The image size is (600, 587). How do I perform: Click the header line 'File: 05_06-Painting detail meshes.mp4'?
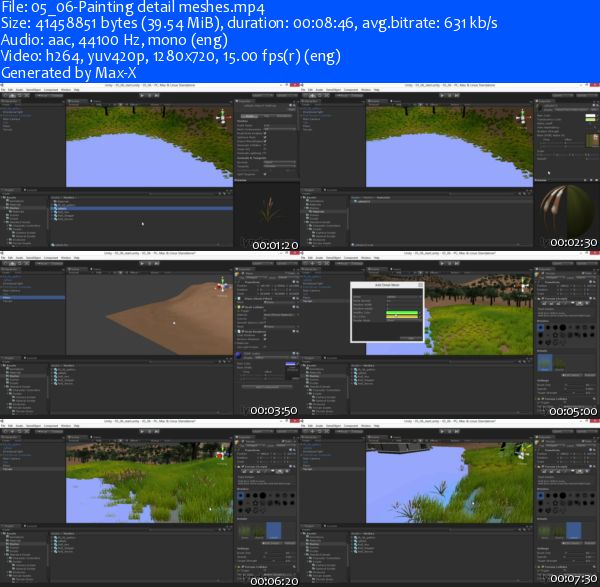(133, 7)
